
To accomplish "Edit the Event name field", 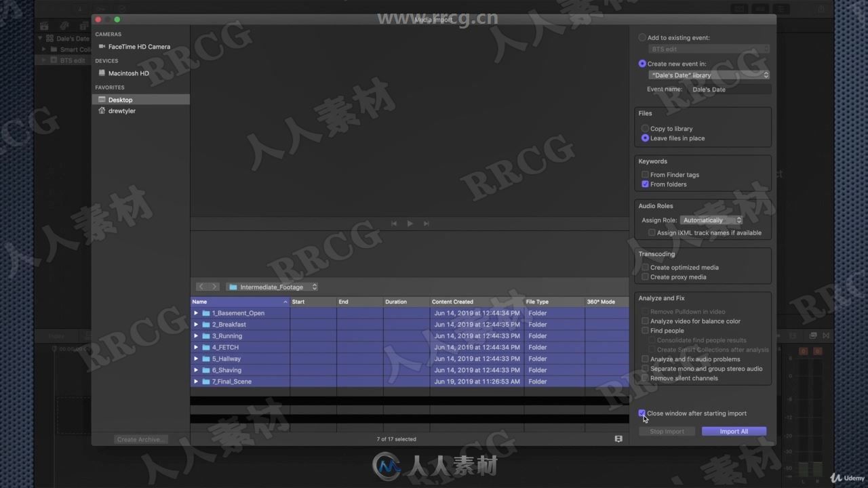I will point(730,89).
